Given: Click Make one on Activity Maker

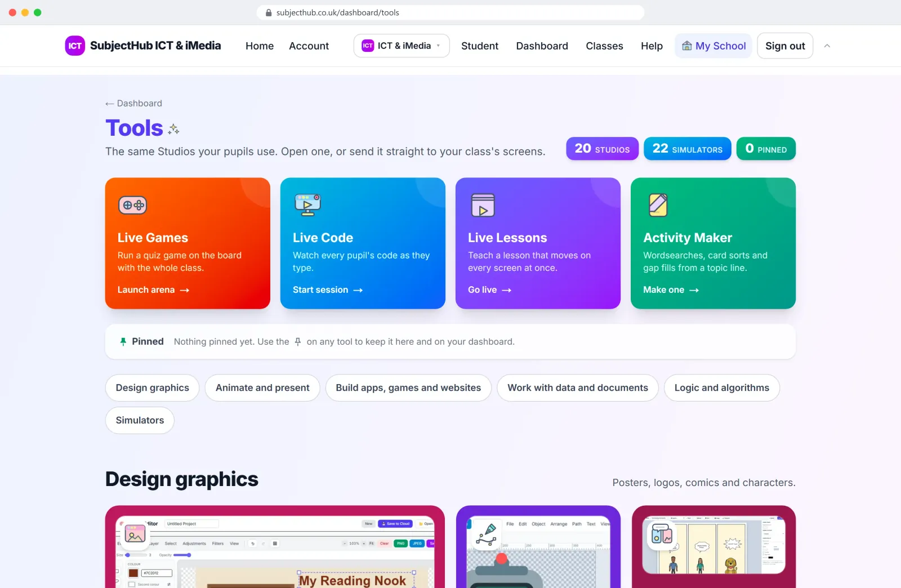Looking at the screenshot, I should 671,289.
